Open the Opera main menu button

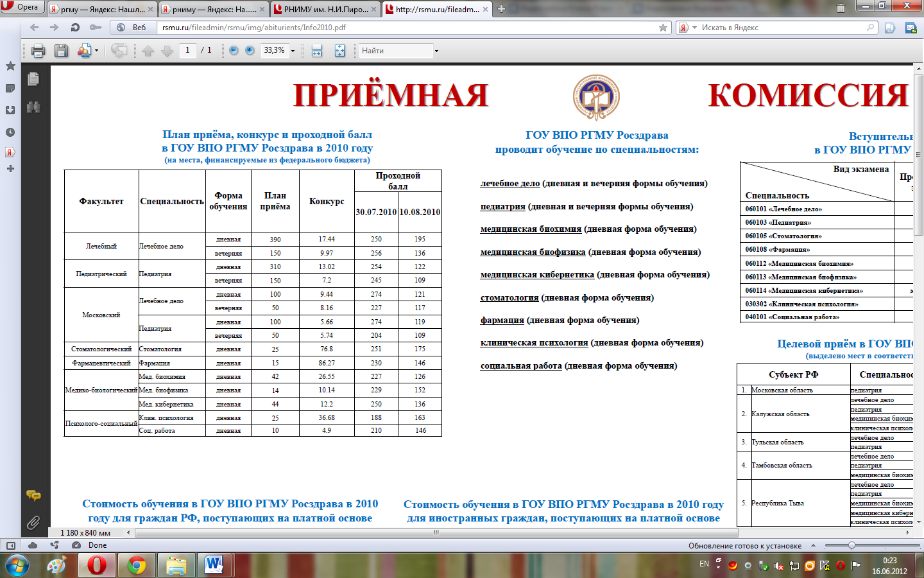tap(22, 7)
